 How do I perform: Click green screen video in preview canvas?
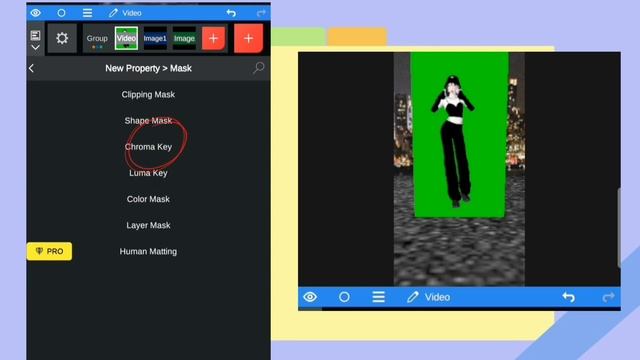coord(459,135)
